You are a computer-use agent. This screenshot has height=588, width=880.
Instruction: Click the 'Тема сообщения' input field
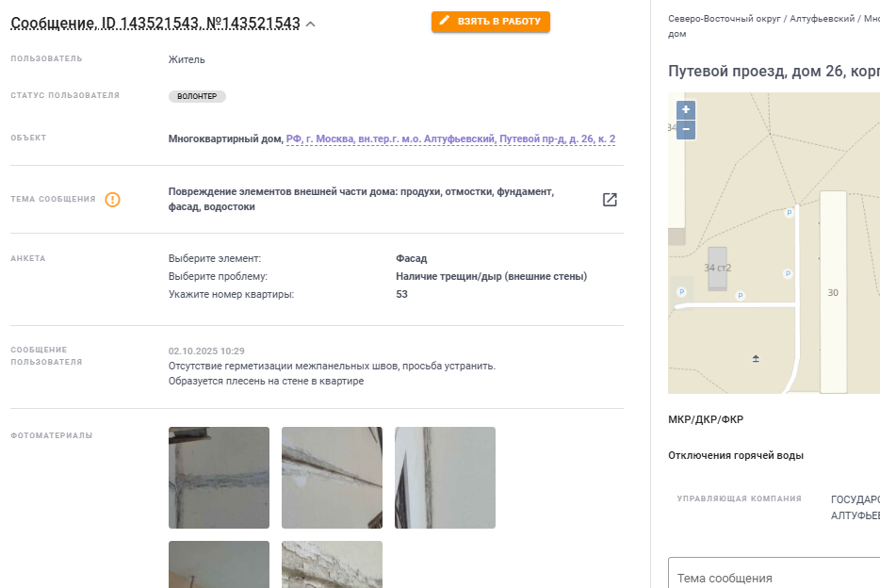(774, 574)
